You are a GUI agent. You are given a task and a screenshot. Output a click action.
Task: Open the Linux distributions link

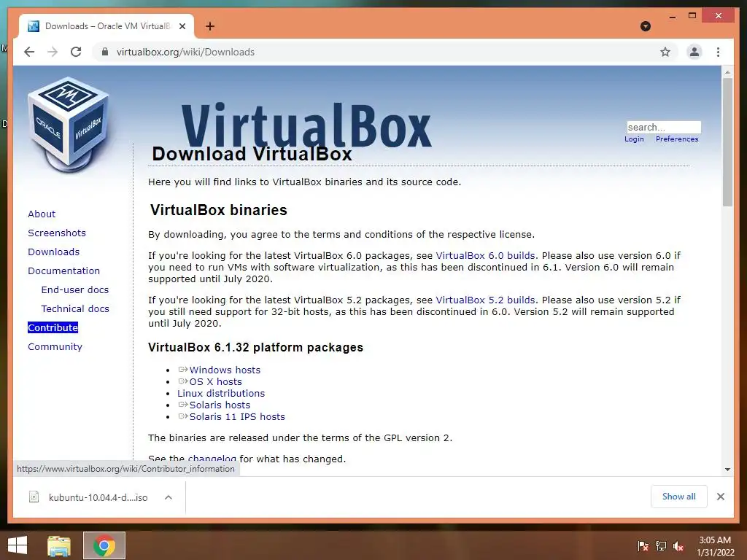tap(221, 393)
